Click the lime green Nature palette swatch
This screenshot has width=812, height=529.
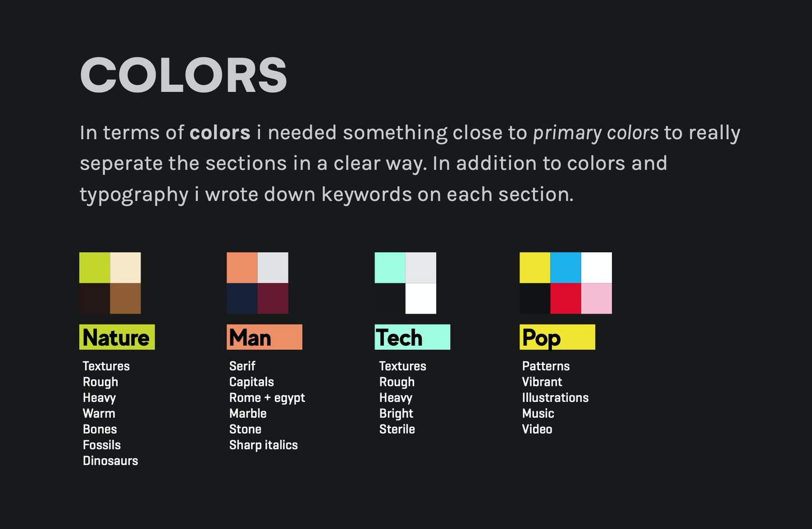(95, 267)
